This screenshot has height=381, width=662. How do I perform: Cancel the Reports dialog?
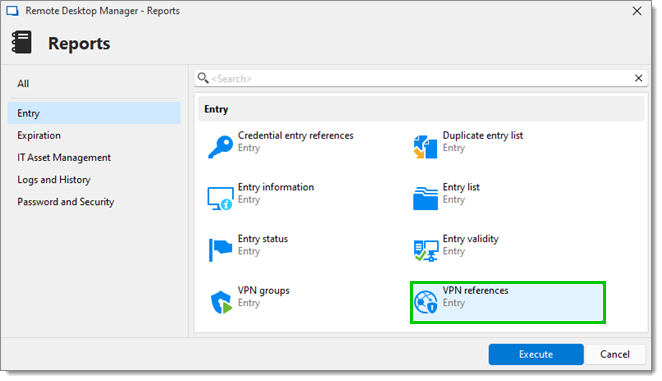(615, 354)
